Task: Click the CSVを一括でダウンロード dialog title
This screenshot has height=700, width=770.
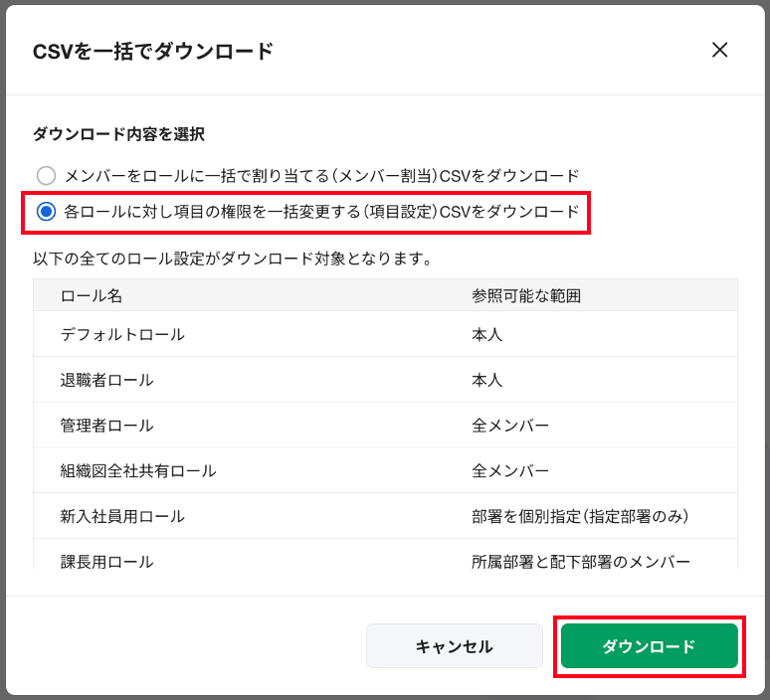Action: point(153,52)
